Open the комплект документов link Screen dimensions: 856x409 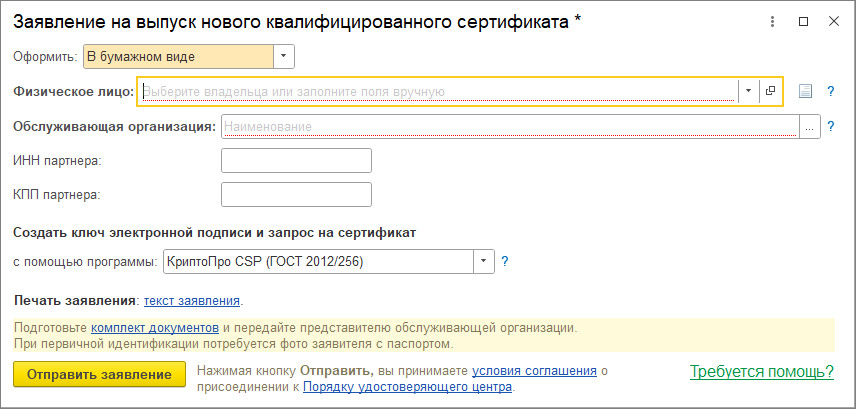[x=155, y=327]
